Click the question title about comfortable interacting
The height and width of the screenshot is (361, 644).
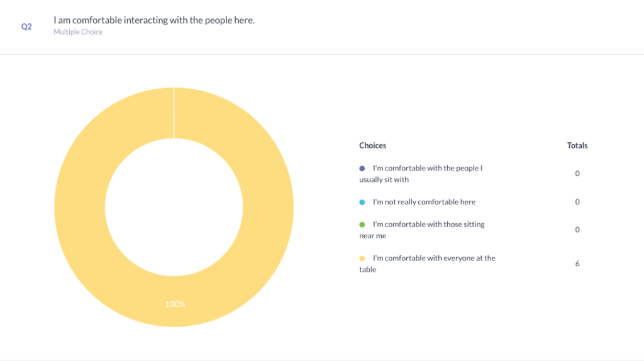point(154,20)
